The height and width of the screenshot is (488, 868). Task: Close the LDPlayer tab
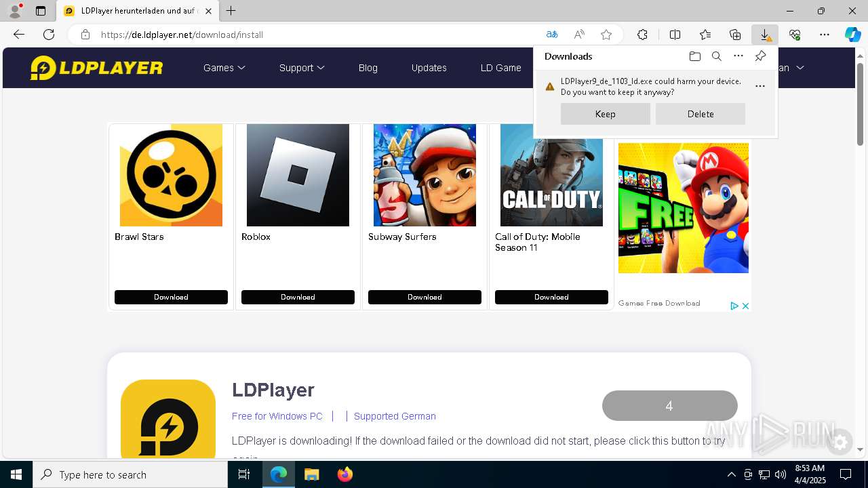pos(209,11)
